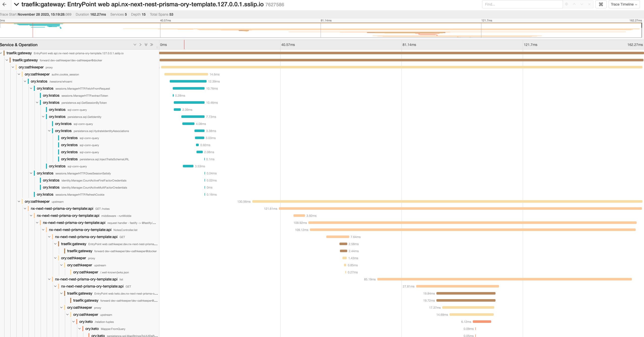Clear the Find search with X icon

[x=589, y=4]
